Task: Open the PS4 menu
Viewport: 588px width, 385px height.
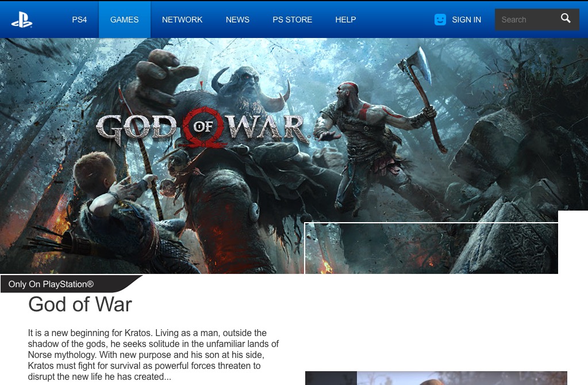Action: (79, 20)
